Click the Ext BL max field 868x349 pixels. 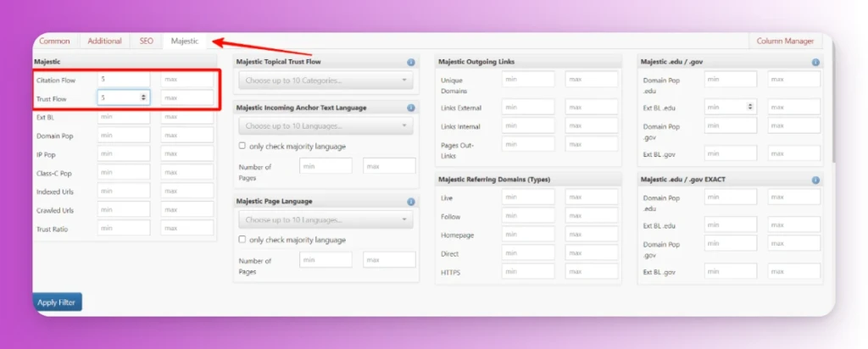coord(187,117)
